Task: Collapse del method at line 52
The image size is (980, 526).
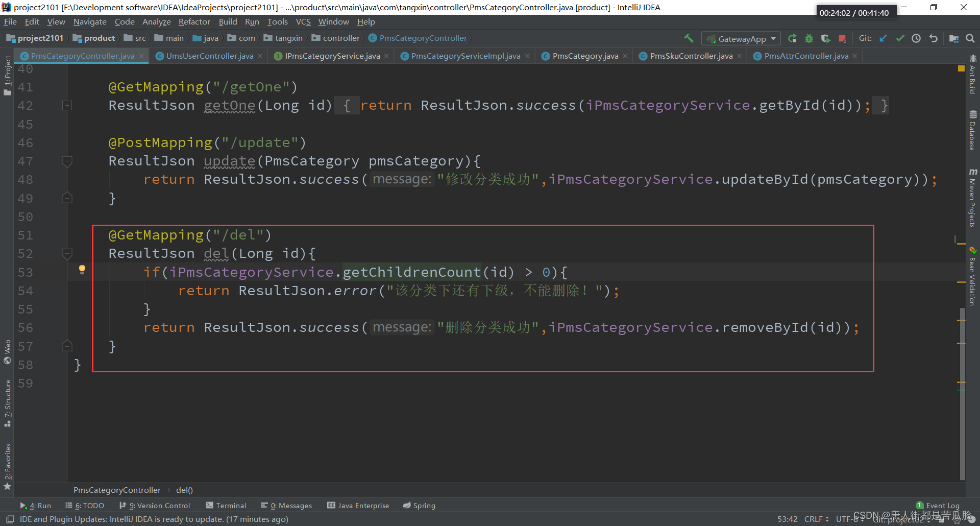Action: click(x=67, y=253)
